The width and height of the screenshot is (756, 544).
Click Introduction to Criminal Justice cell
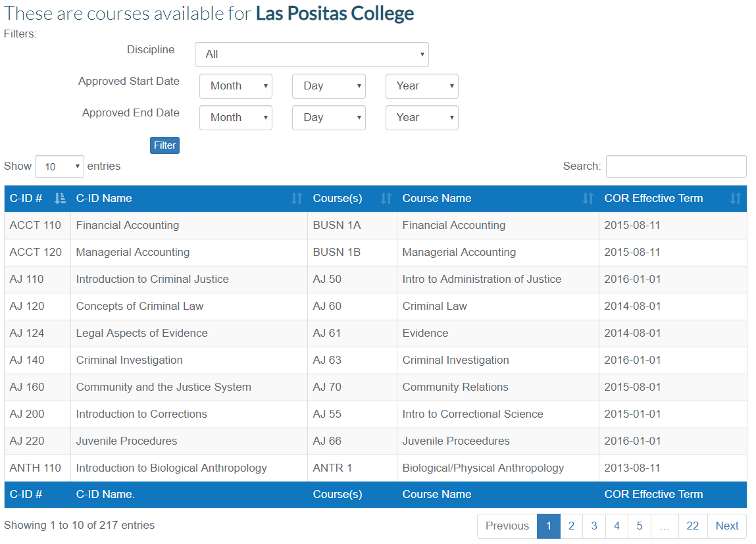(189, 280)
